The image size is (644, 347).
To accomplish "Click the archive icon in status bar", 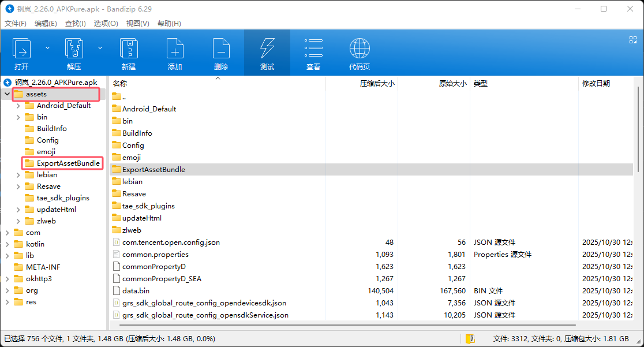I will [x=470, y=339].
